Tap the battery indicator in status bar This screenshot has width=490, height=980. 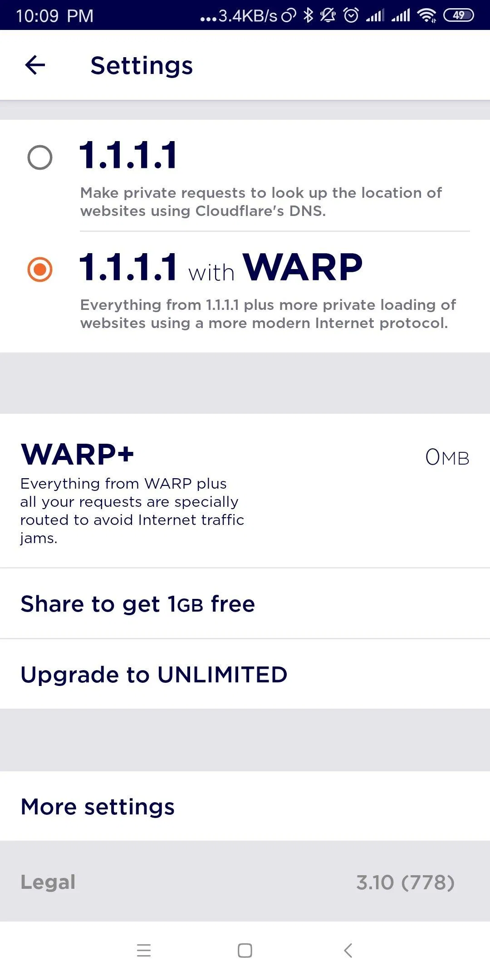point(458,15)
